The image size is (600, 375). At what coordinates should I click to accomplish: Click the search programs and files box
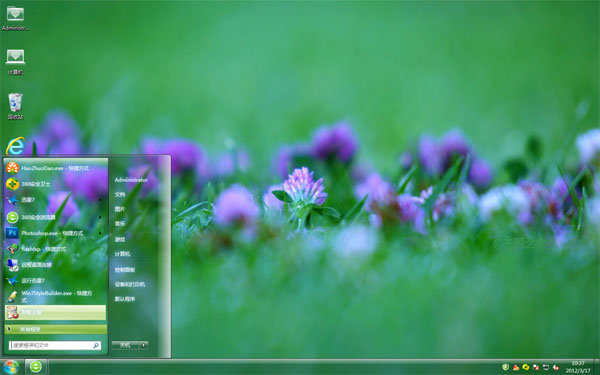click(x=55, y=346)
